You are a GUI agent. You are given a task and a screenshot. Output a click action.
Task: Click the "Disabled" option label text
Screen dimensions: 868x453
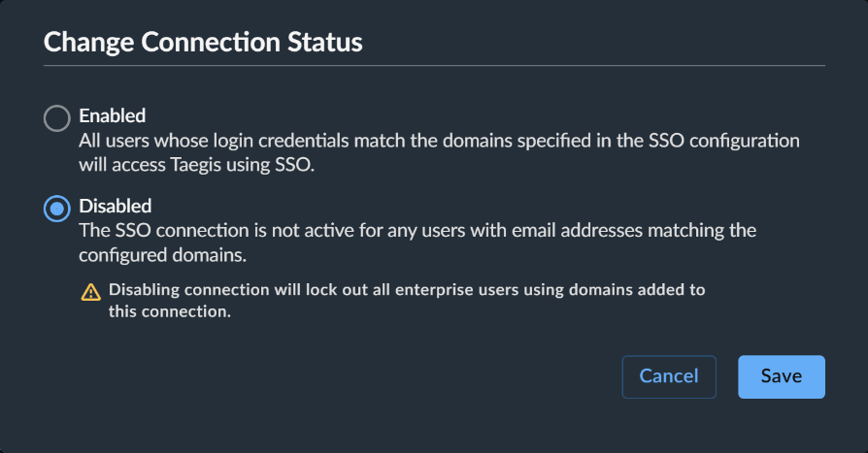(116, 206)
